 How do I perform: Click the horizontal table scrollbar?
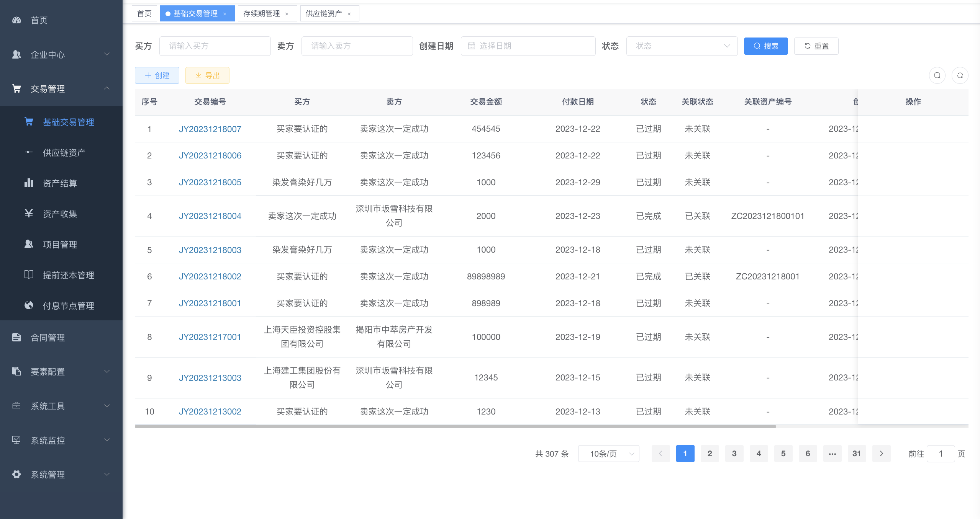click(455, 426)
